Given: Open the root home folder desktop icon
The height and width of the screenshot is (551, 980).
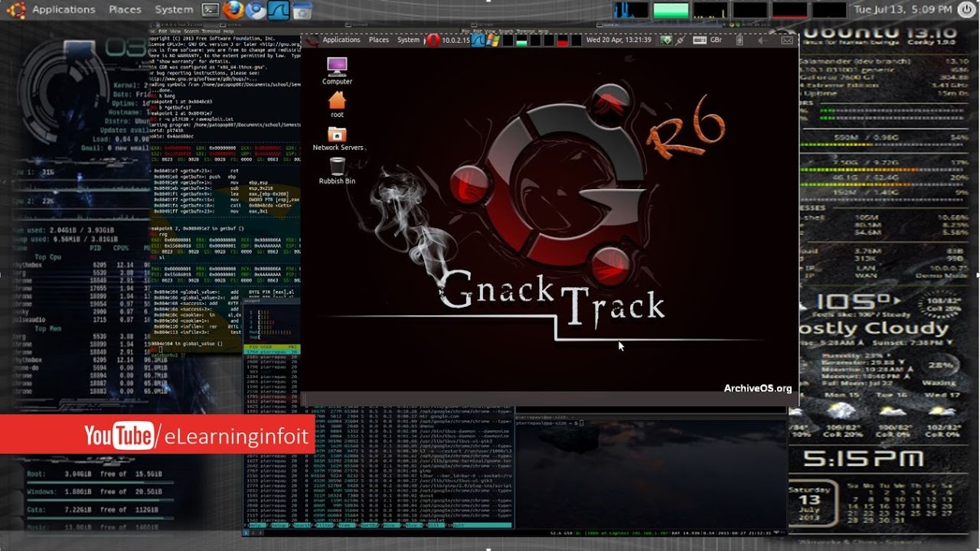Looking at the screenshot, I should pos(337,104).
